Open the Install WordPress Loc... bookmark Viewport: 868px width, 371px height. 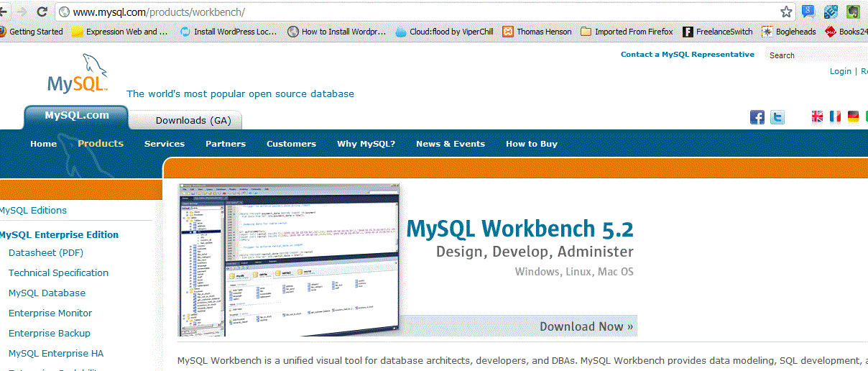[x=228, y=32]
